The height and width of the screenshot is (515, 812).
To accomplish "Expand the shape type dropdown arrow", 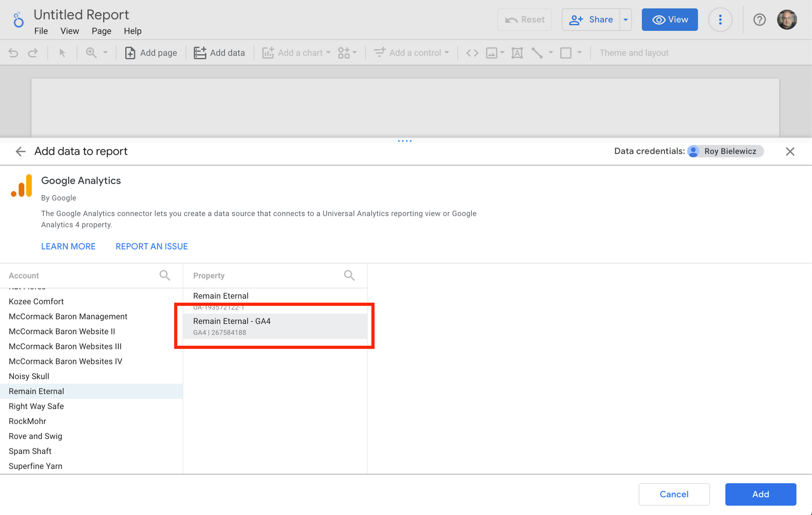I will 579,53.
